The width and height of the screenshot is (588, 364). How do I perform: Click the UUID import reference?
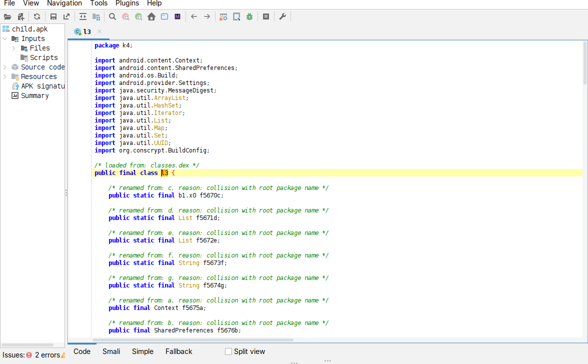(x=161, y=143)
